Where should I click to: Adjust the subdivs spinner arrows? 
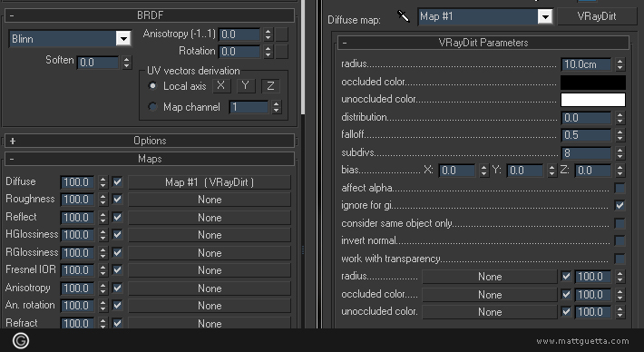[x=620, y=153]
